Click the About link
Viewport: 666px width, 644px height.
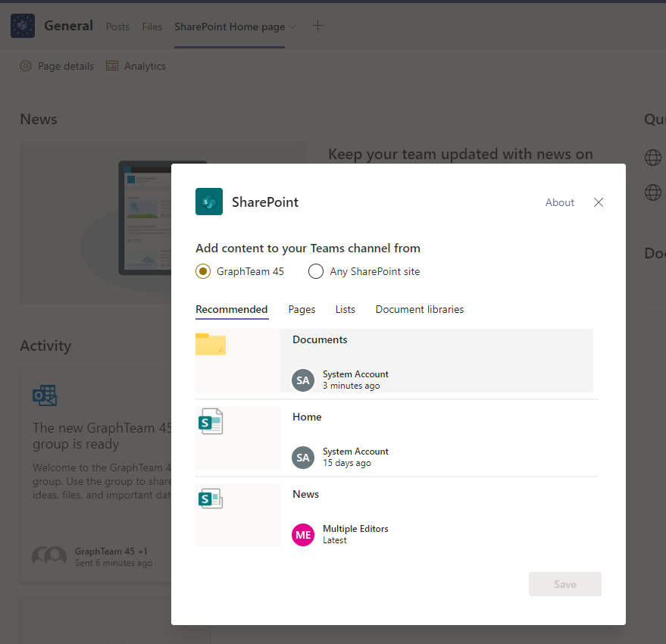559,202
